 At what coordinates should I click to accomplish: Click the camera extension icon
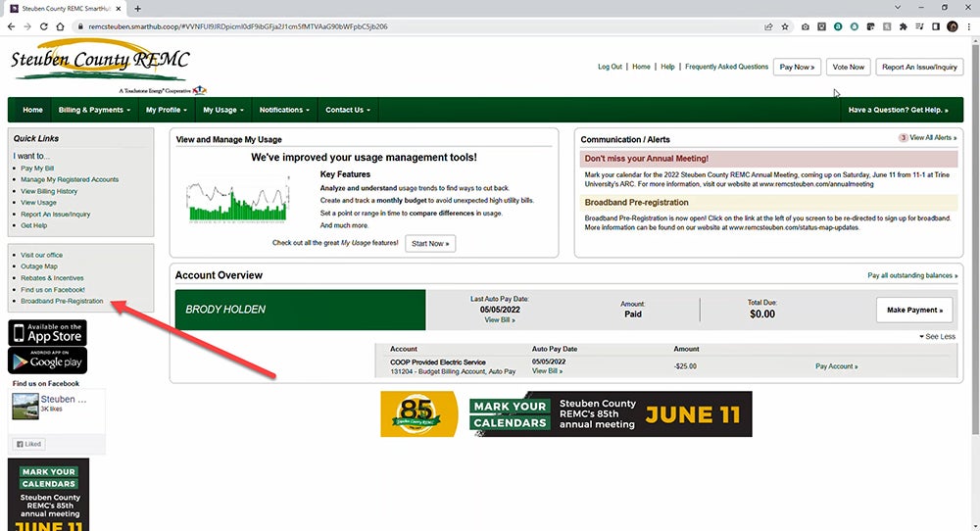coord(805,26)
